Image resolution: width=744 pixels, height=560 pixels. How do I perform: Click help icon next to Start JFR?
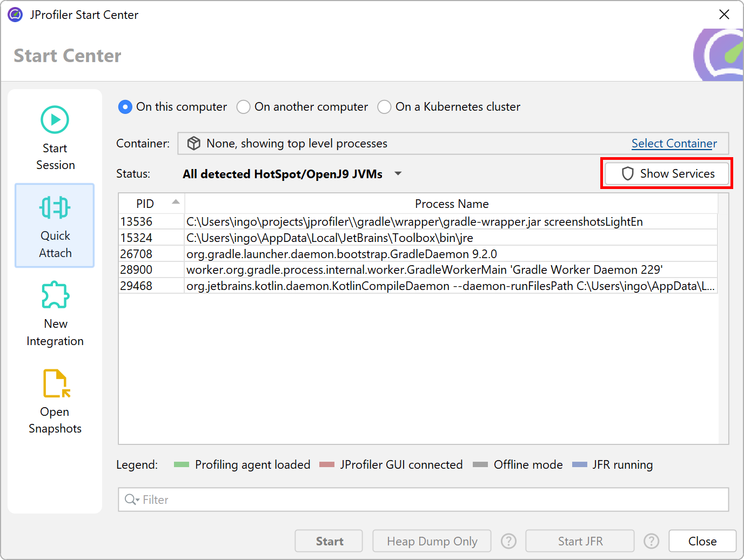(651, 541)
